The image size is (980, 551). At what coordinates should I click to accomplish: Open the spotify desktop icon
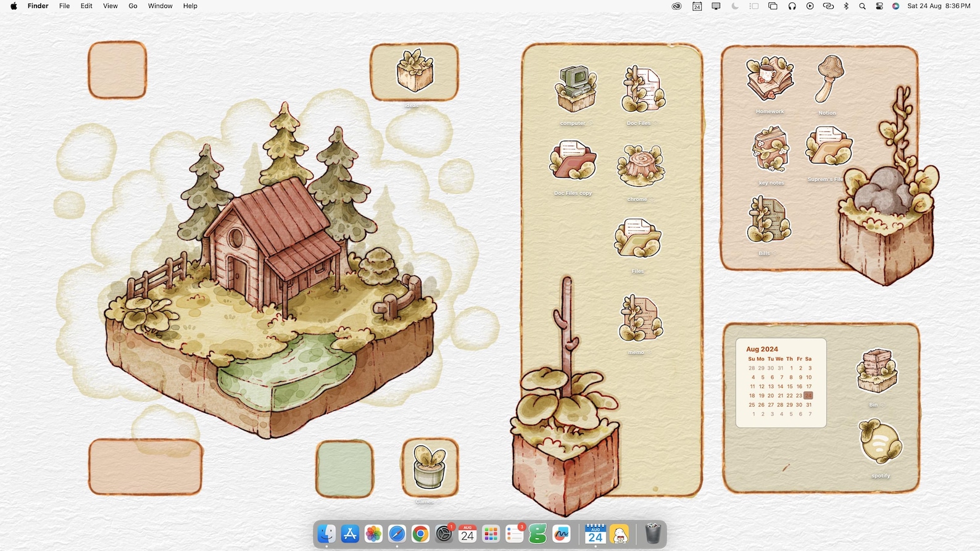[x=880, y=442]
